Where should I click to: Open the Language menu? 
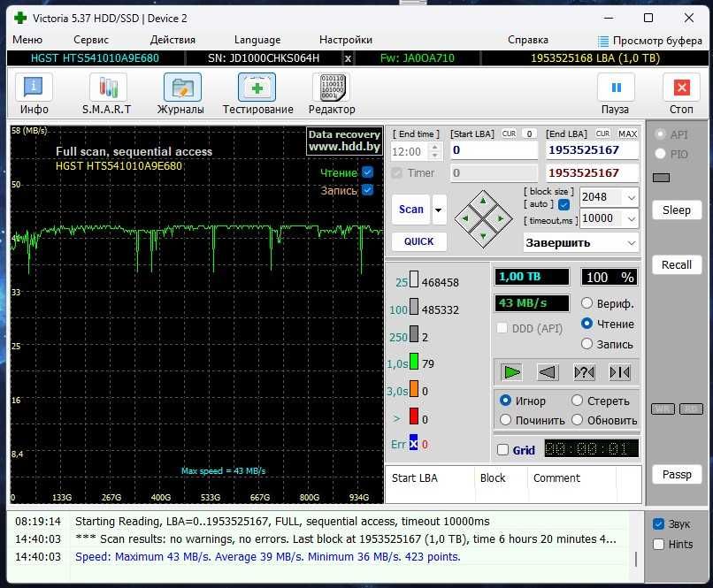pos(257,40)
